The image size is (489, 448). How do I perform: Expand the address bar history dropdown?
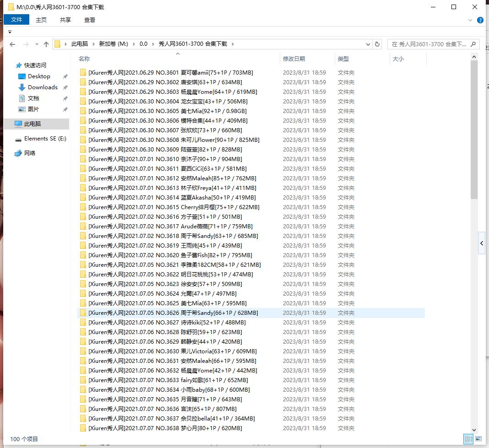[368, 44]
